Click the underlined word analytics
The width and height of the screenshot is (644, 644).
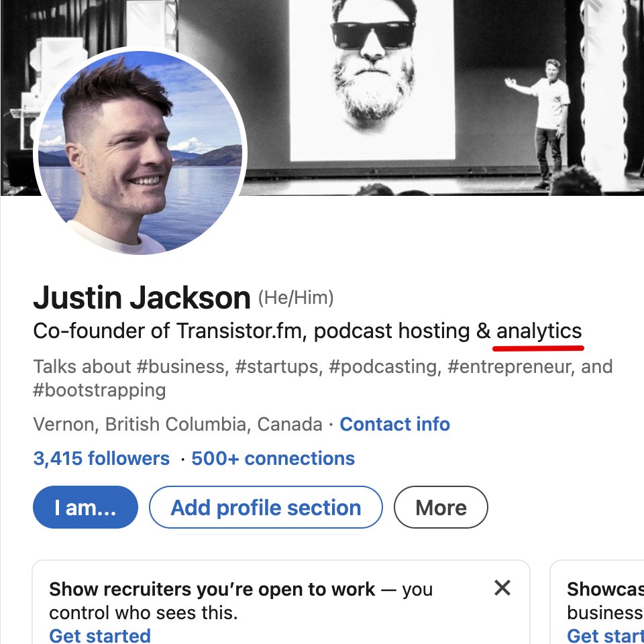539,331
